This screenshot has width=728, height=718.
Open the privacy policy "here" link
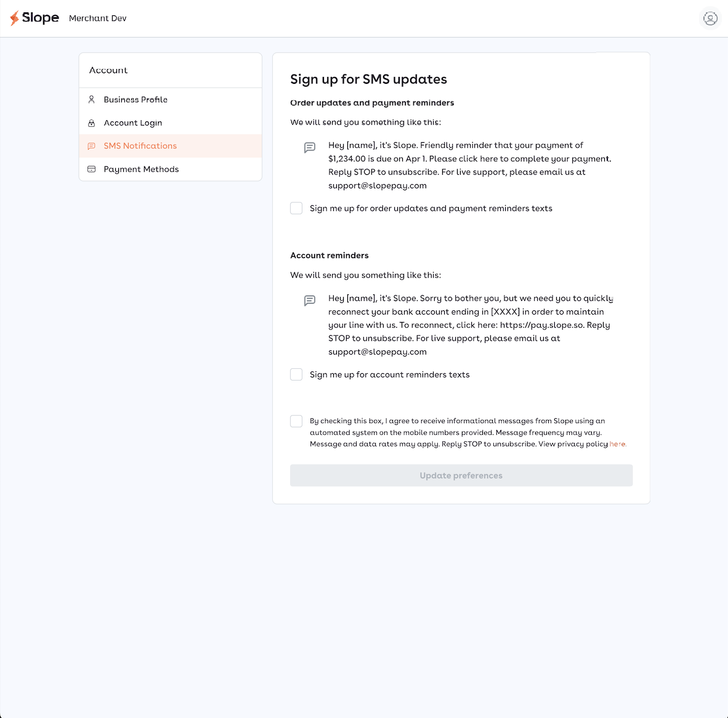pyautogui.click(x=617, y=444)
